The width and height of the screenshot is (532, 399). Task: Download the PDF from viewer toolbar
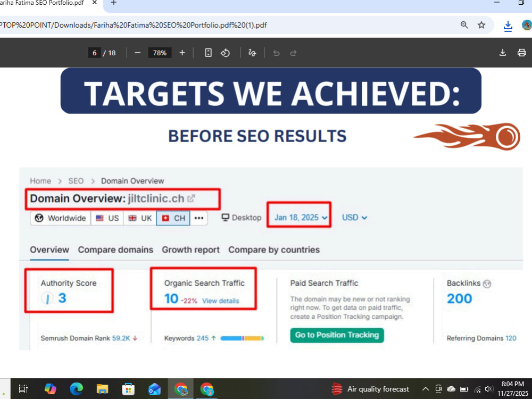tap(503, 53)
